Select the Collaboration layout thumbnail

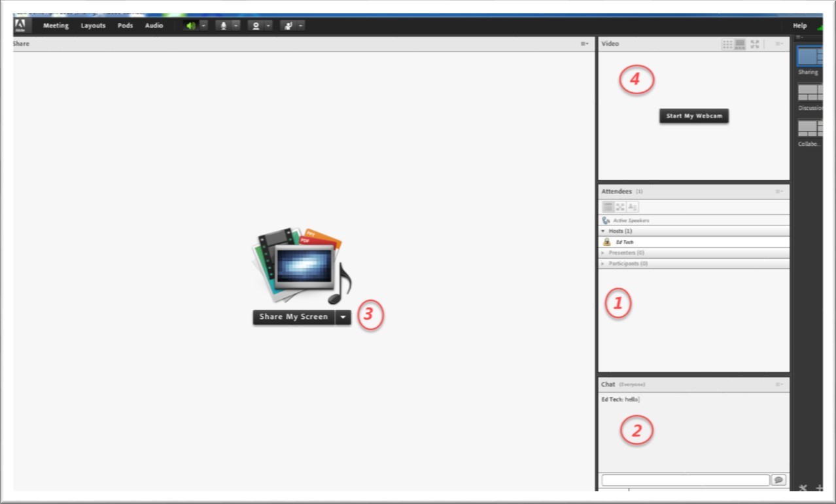click(x=810, y=128)
